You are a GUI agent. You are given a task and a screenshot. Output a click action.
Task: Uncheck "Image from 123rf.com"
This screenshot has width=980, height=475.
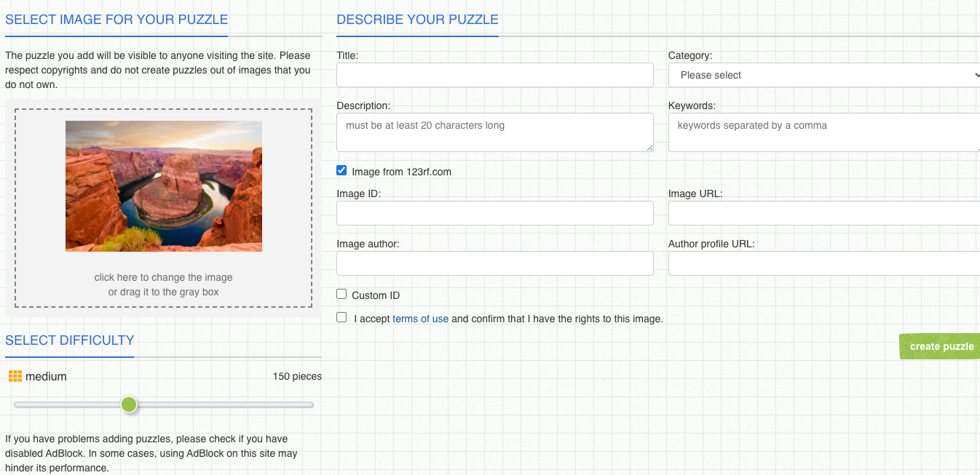pyautogui.click(x=341, y=170)
